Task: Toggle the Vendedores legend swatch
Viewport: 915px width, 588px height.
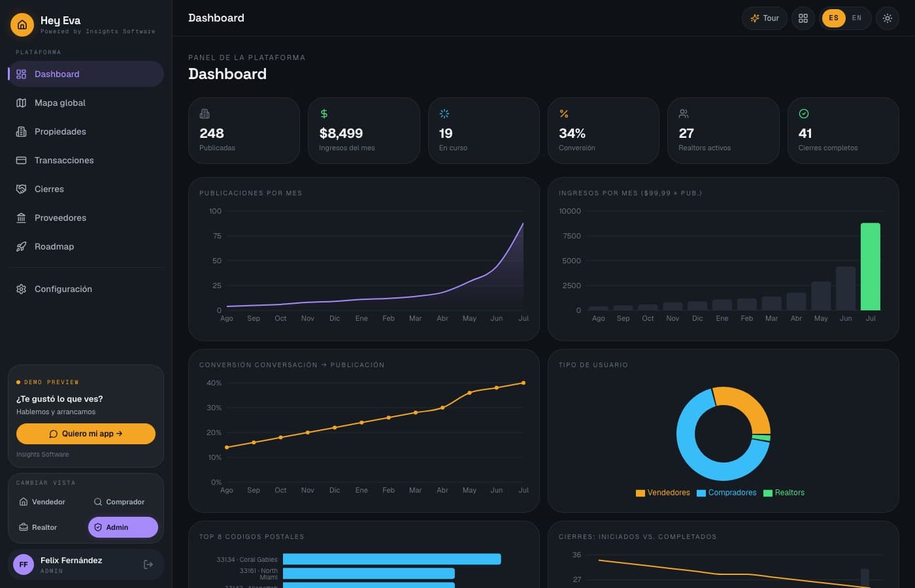Action: point(640,493)
